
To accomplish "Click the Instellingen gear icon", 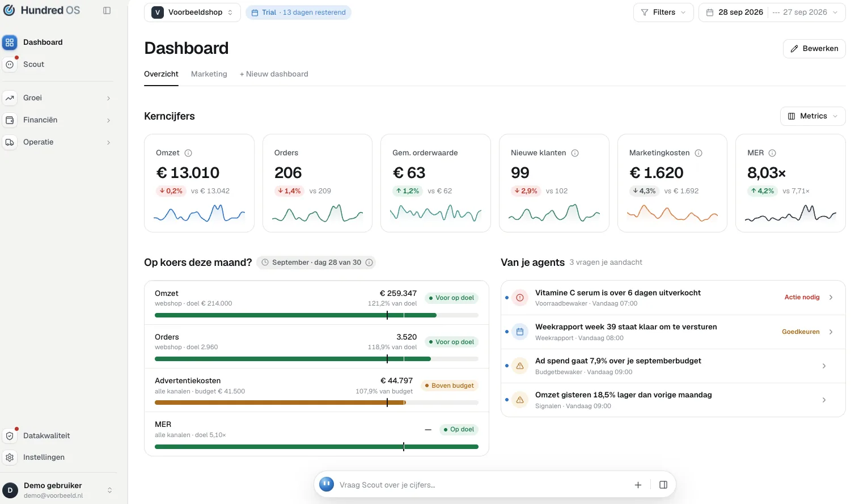I will pyautogui.click(x=10, y=458).
